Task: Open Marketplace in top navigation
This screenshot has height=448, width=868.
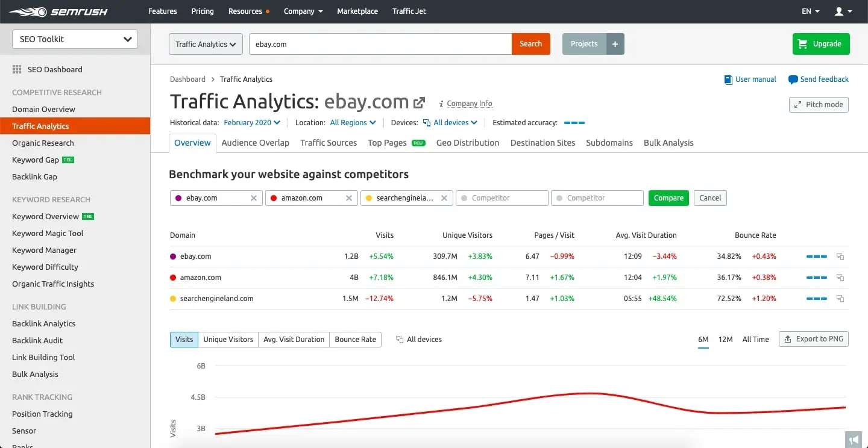Action: click(x=357, y=11)
